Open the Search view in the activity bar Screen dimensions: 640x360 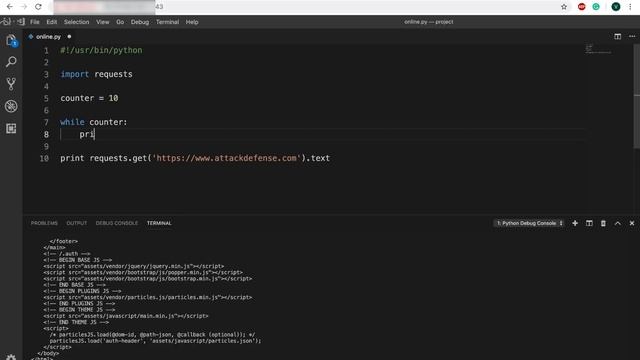[x=11, y=62]
